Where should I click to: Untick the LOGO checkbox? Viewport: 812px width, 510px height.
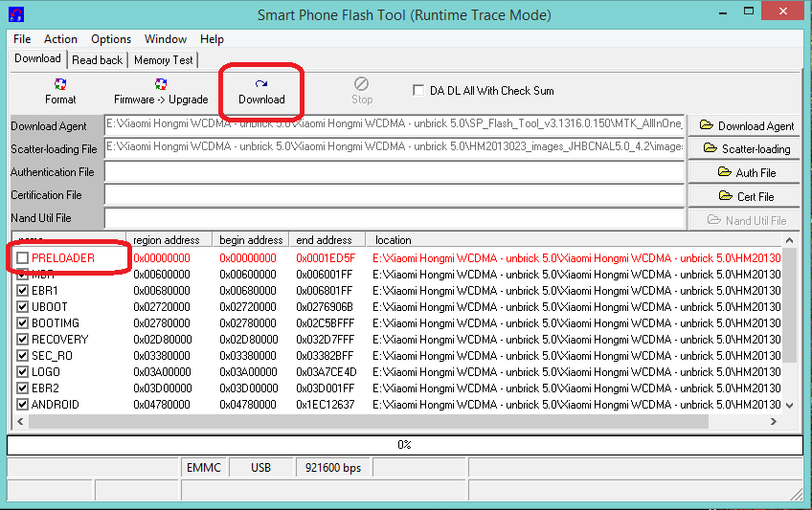tap(22, 371)
